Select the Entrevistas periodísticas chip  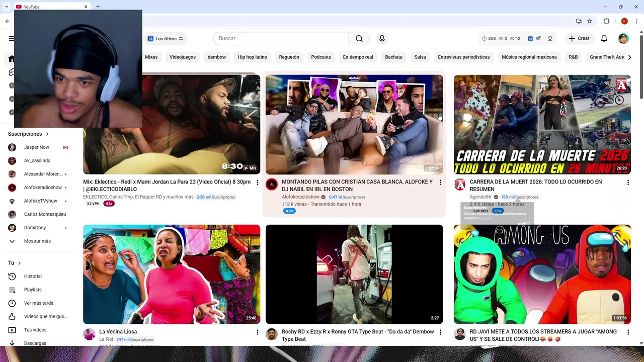pos(464,57)
